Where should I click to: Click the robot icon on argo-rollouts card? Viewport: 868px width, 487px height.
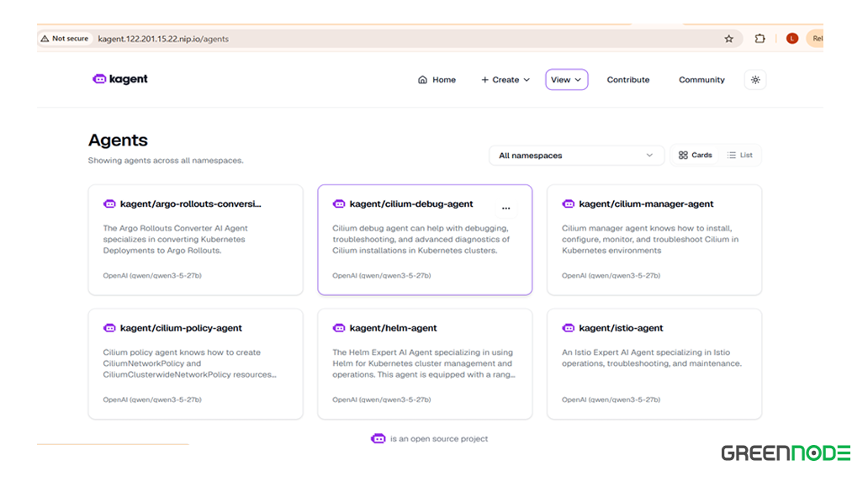pyautogui.click(x=109, y=204)
